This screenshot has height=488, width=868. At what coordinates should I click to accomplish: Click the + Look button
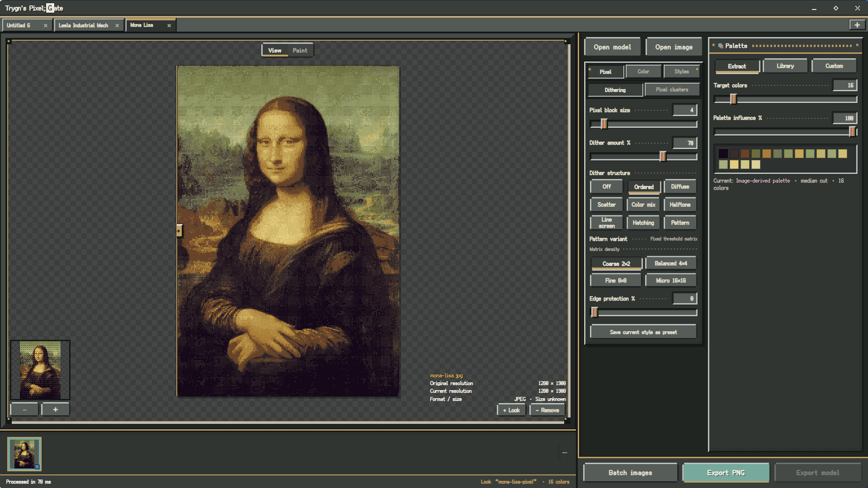click(511, 410)
